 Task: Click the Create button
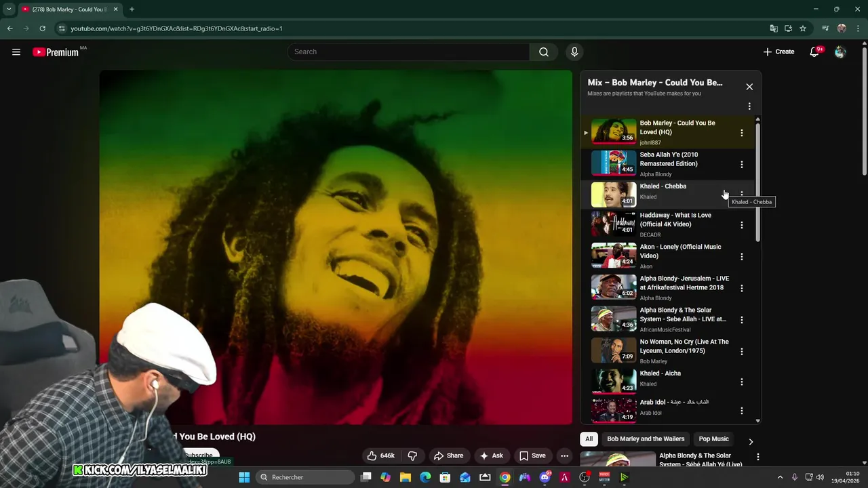click(x=778, y=52)
